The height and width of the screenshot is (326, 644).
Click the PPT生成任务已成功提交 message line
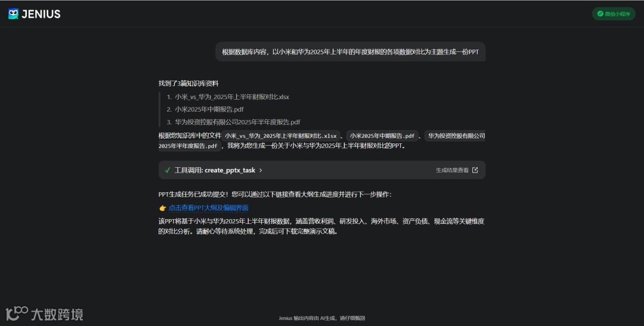pos(275,195)
